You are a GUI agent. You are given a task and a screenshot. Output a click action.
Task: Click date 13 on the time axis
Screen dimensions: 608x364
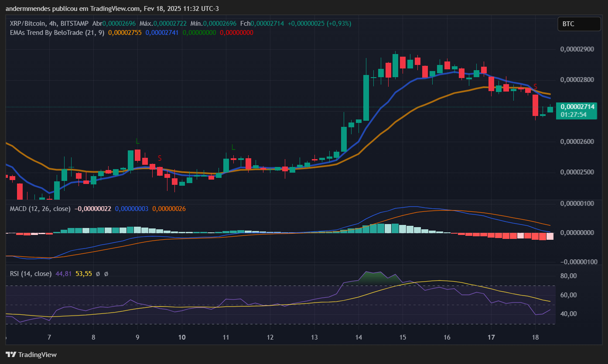314,337
